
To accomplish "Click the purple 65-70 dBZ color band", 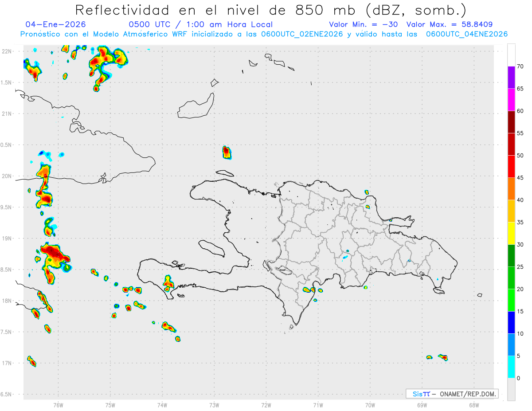I will pos(512,78).
